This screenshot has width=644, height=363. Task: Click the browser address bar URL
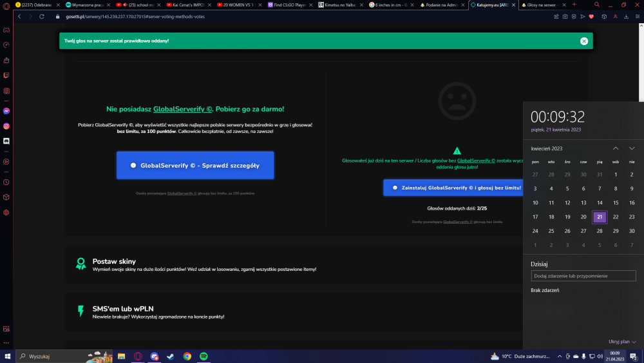(135, 17)
